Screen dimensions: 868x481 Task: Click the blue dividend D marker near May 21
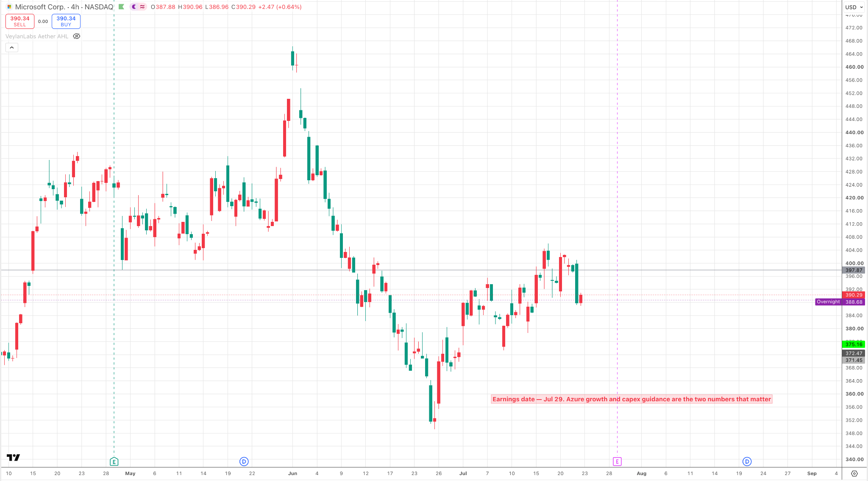click(x=244, y=461)
